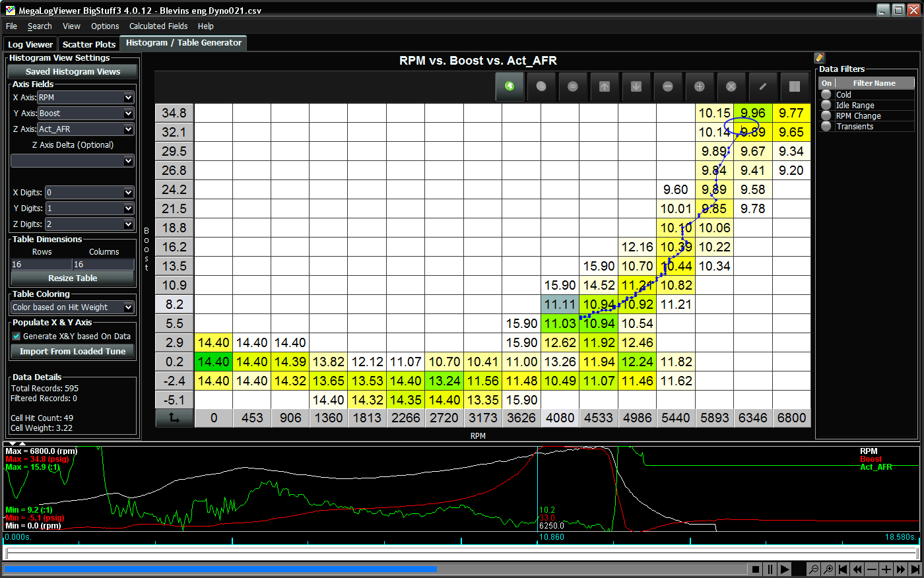924x578 pixels.
Task: Rewind the log playback
Action: click(x=857, y=569)
